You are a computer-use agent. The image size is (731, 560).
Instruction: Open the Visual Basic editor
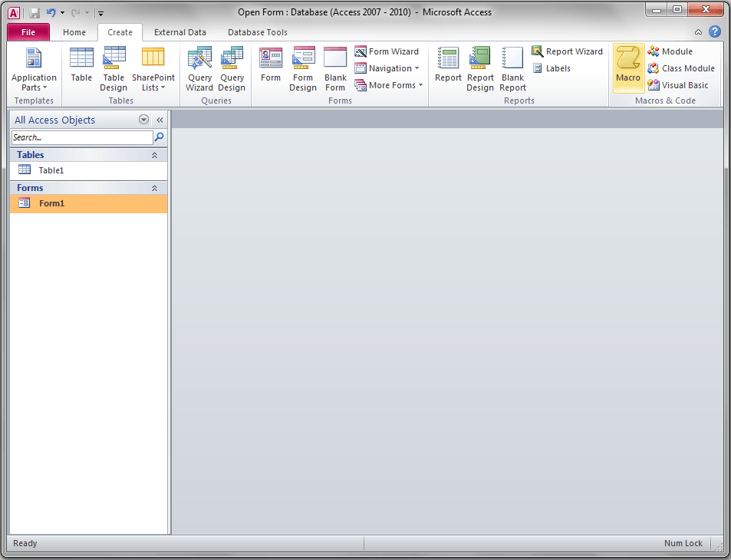point(678,85)
